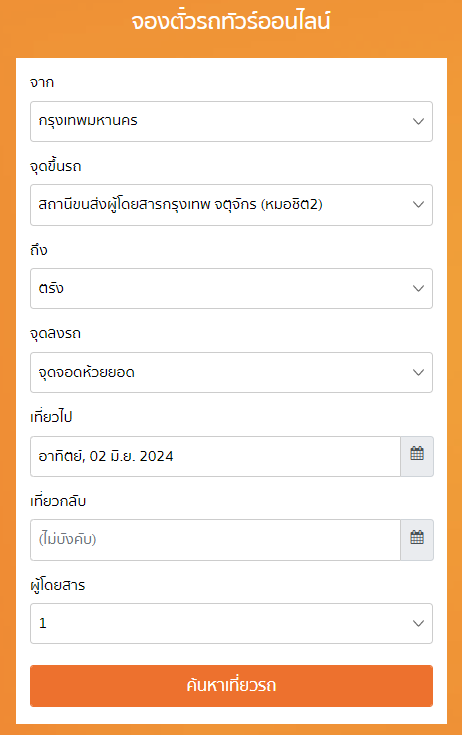Open the ถึง destination province dropdown
Image resolution: width=462 pixels, height=735 pixels.
click(x=231, y=288)
